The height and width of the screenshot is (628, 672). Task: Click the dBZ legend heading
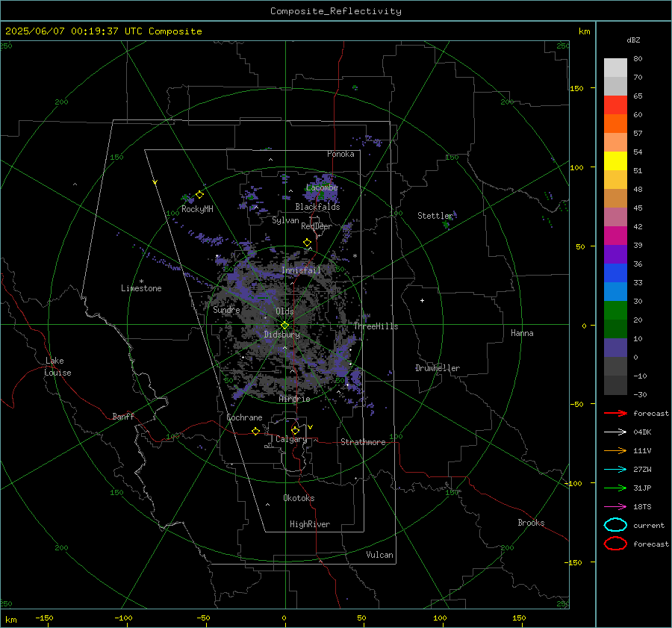click(633, 40)
